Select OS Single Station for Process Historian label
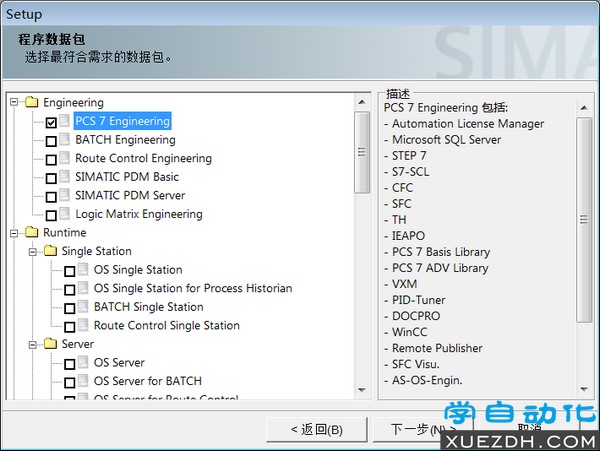Screen dimensions: 600x451 pyautogui.click(x=193, y=288)
